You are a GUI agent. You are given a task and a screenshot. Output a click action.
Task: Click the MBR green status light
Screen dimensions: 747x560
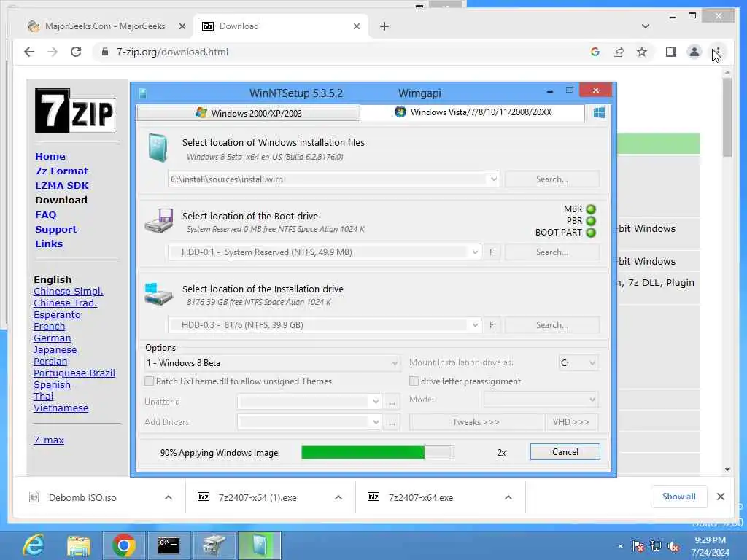pyautogui.click(x=591, y=209)
